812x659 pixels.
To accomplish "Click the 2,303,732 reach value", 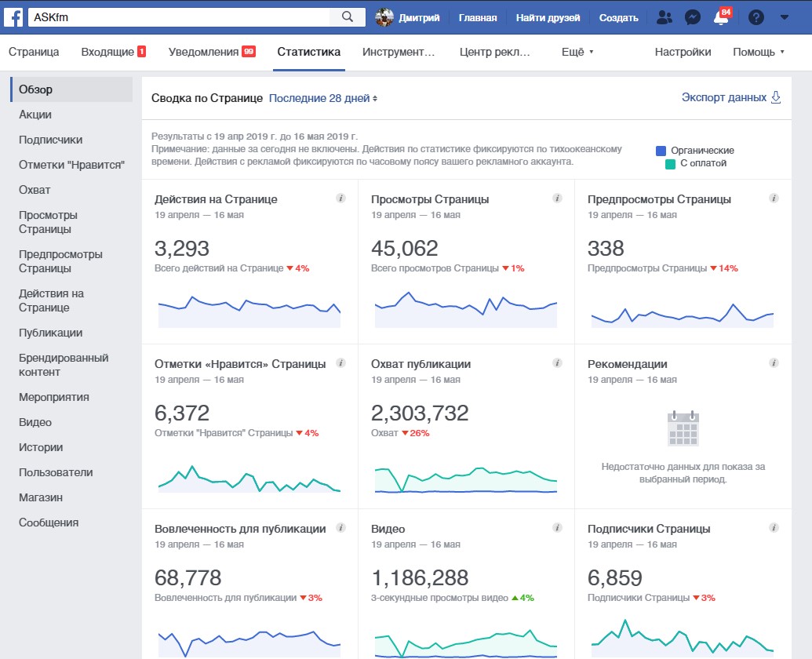I will click(x=420, y=413).
